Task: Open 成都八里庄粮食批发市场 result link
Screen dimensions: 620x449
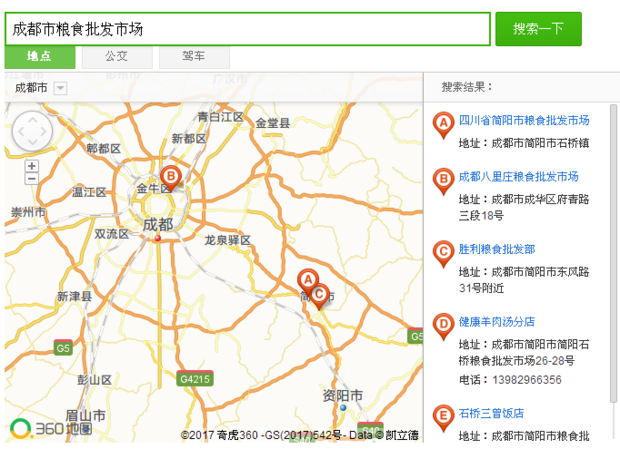Action: coord(518,177)
